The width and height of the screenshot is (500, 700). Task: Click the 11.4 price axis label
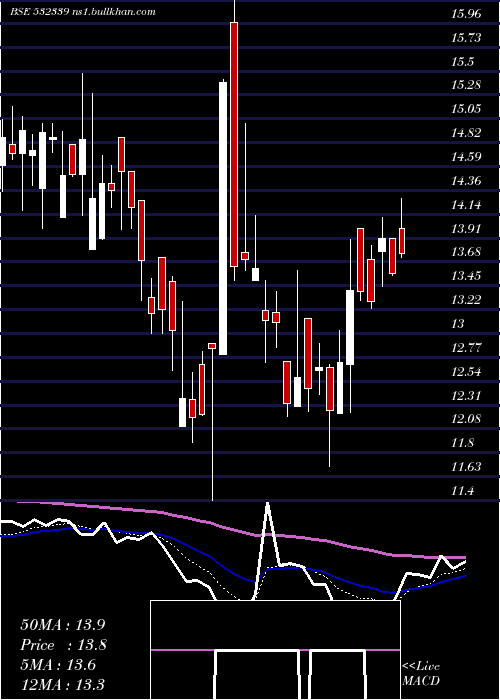point(462,492)
